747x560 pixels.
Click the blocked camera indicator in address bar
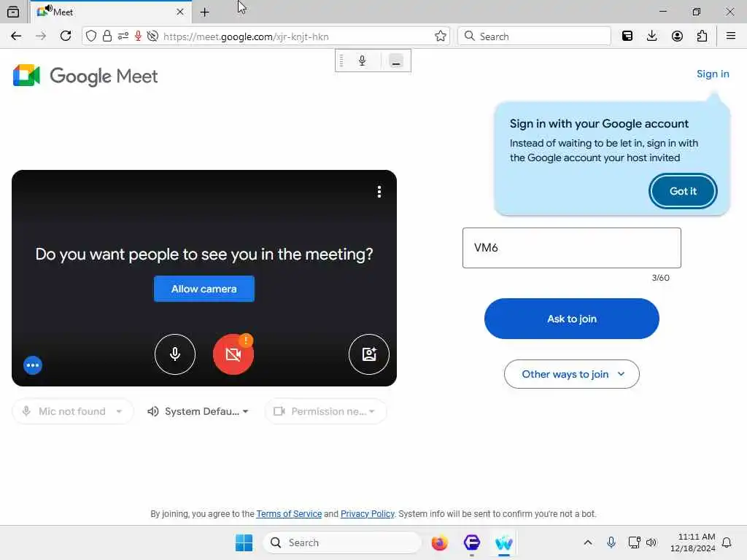point(152,36)
